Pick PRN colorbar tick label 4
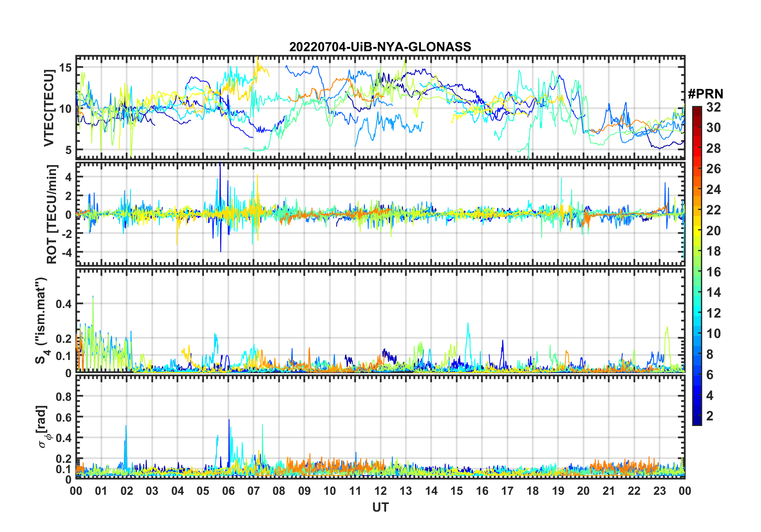Viewport: 761px width, 532px height. tap(710, 395)
